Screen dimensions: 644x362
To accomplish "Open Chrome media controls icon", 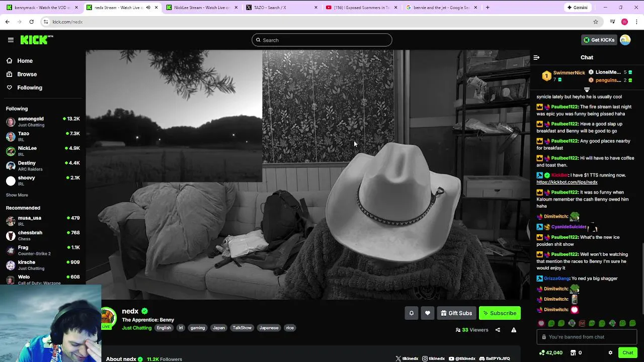I will pyautogui.click(x=612, y=22).
